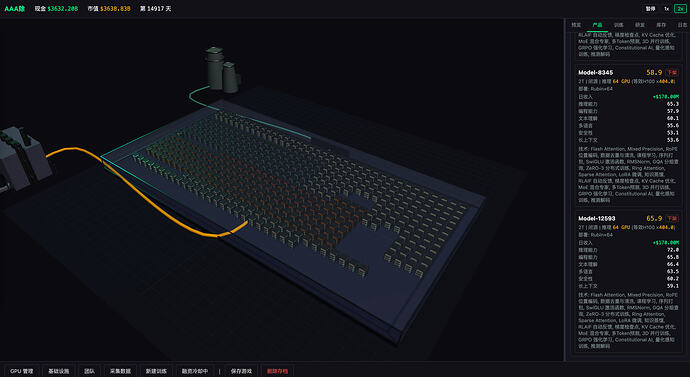Open the 概览 overview tab
The height and width of the screenshot is (377, 690).
pyautogui.click(x=576, y=25)
